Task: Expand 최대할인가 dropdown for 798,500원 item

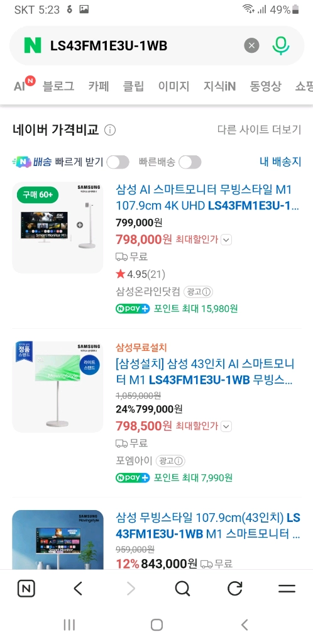Action: point(226,427)
